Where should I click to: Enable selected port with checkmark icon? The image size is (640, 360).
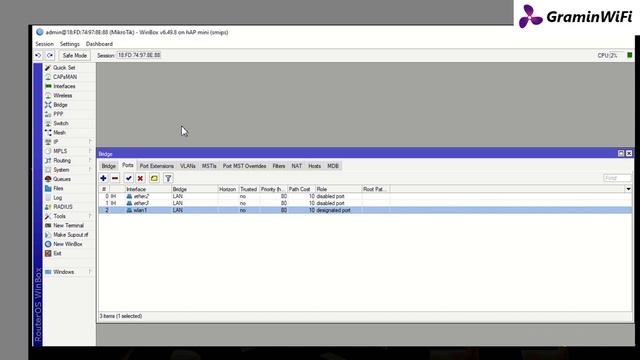[129, 178]
